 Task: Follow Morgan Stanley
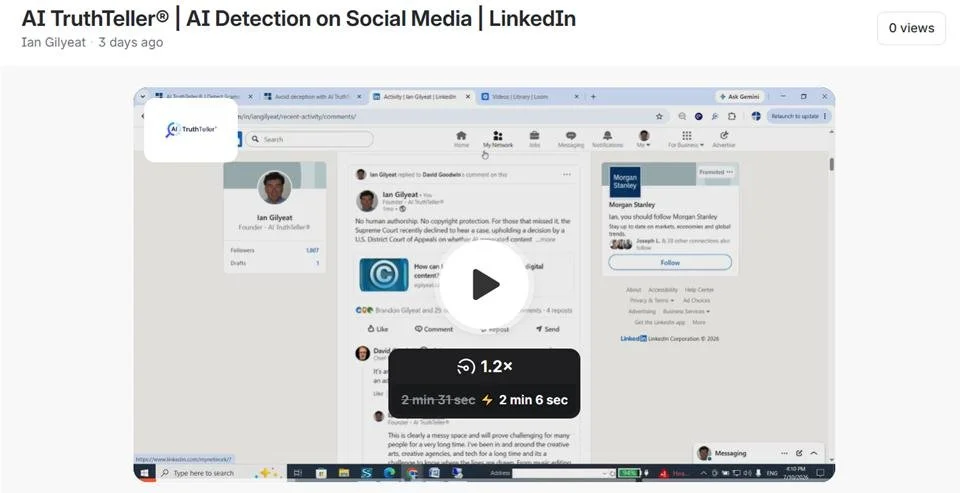pyautogui.click(x=670, y=263)
